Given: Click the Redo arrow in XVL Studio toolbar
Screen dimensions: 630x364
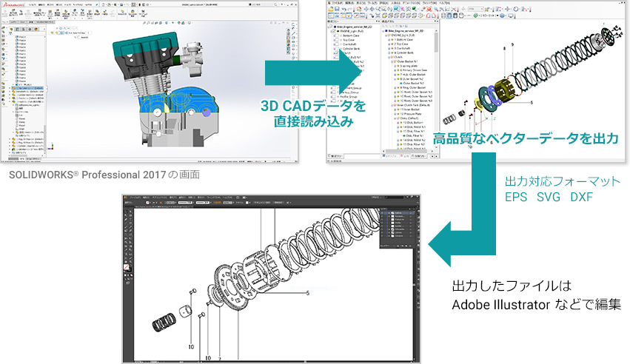Looking at the screenshot, I should pos(350,9).
